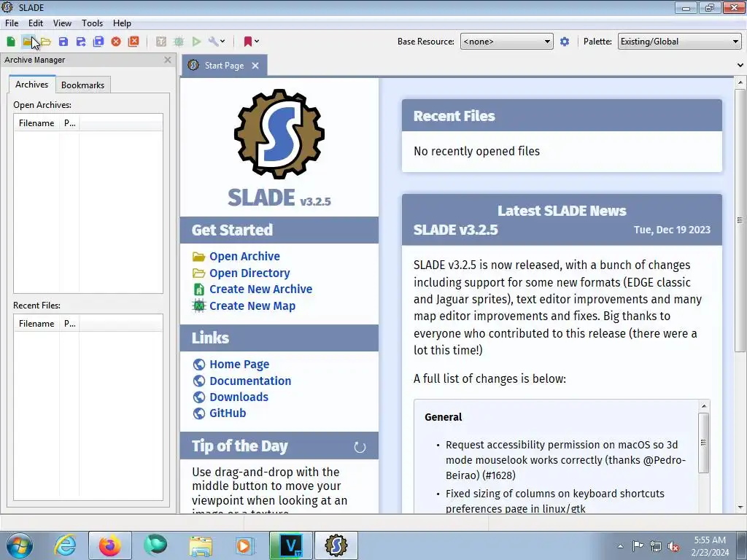Open the Help menu

point(122,23)
